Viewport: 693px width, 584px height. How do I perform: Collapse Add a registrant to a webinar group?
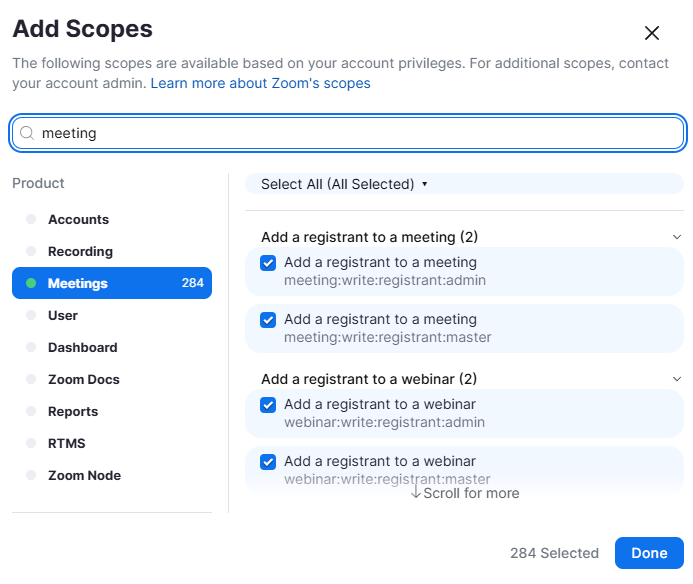pos(677,379)
